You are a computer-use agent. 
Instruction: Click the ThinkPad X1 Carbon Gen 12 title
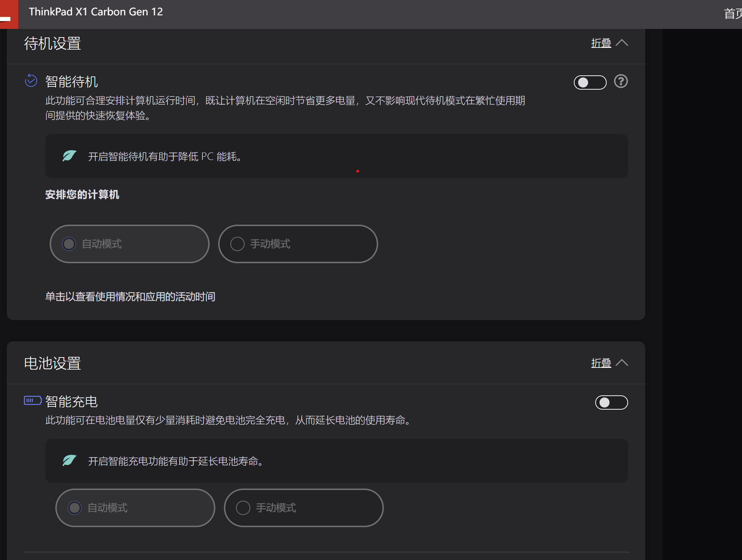(96, 12)
